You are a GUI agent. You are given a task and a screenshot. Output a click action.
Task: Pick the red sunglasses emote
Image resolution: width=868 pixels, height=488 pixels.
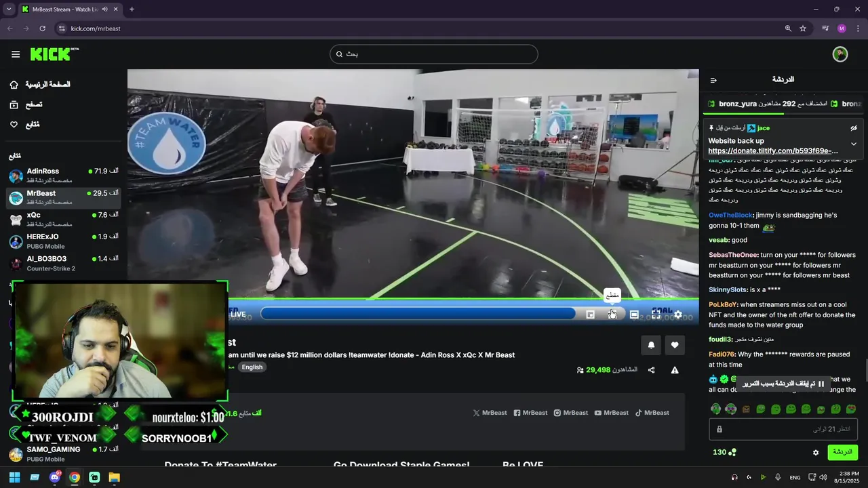[851, 409]
